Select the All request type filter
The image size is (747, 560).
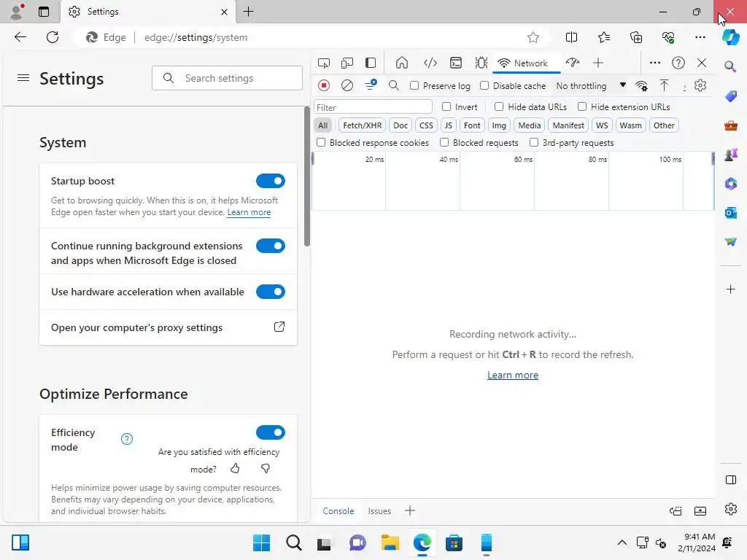pos(323,125)
